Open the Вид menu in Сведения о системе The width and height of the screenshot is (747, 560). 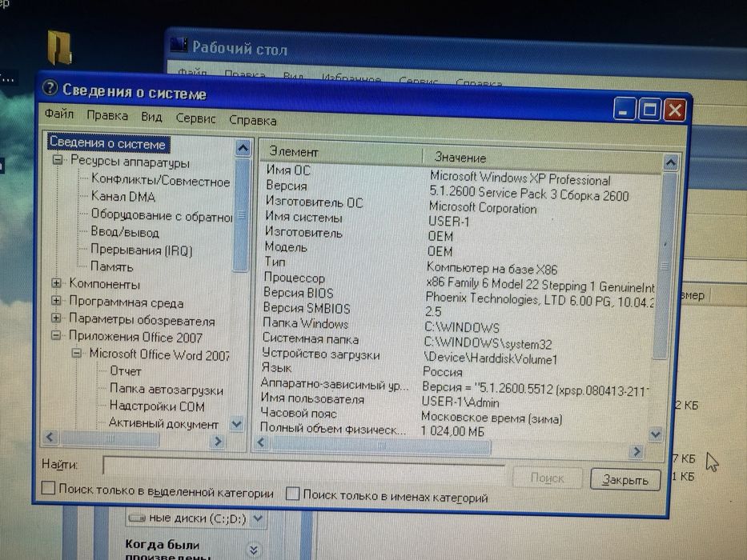[x=151, y=117]
